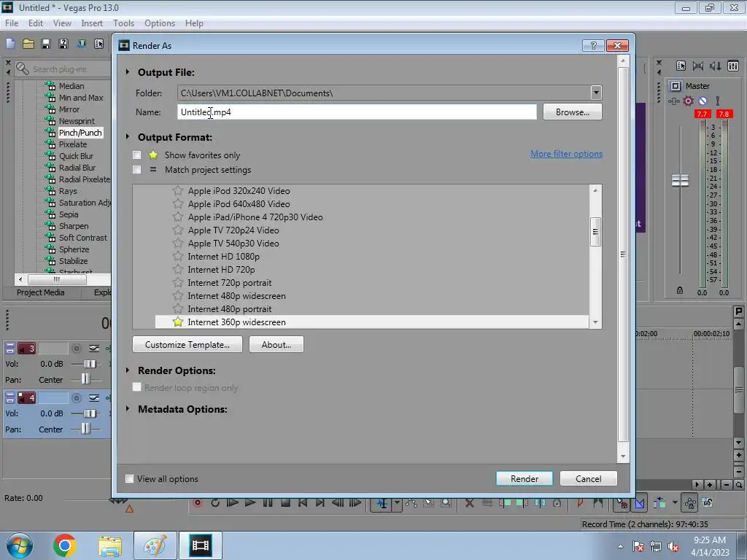Open the edit tool dropdown arrow in timeline toolbar
The width and height of the screenshot is (747, 560).
coord(397,503)
